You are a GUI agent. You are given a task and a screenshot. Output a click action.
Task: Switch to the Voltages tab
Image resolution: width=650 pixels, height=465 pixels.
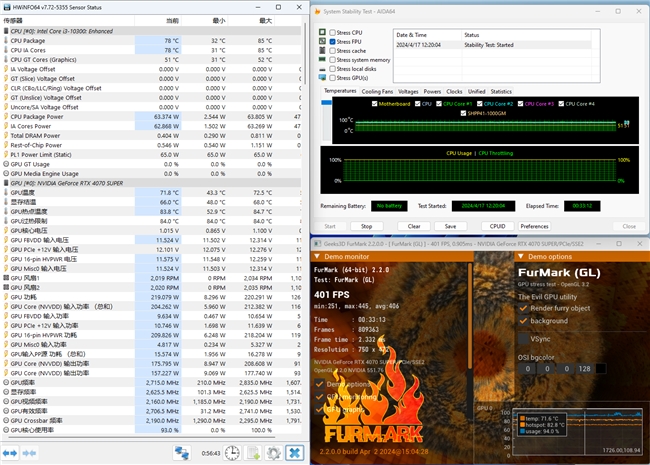point(408,92)
